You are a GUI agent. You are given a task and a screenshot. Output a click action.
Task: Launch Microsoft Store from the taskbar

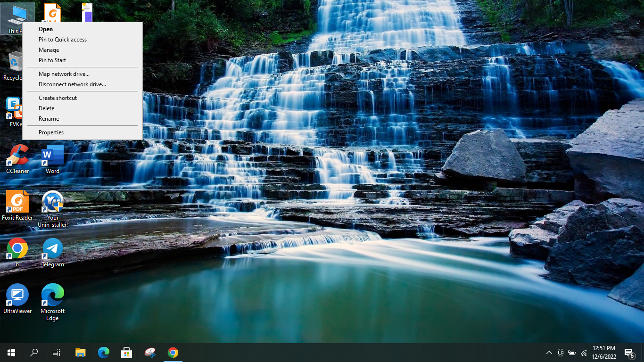[x=126, y=353]
